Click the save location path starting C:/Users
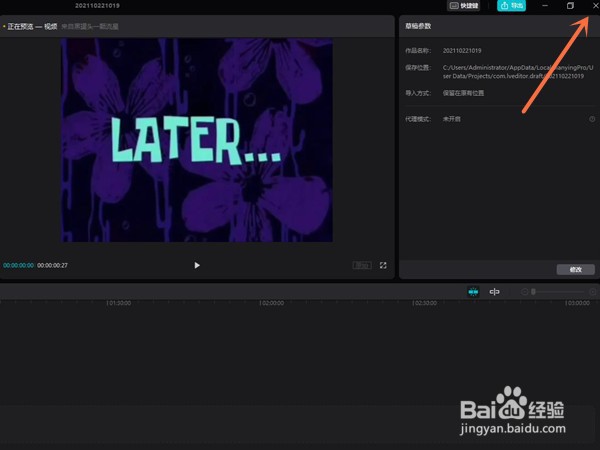 [518, 72]
